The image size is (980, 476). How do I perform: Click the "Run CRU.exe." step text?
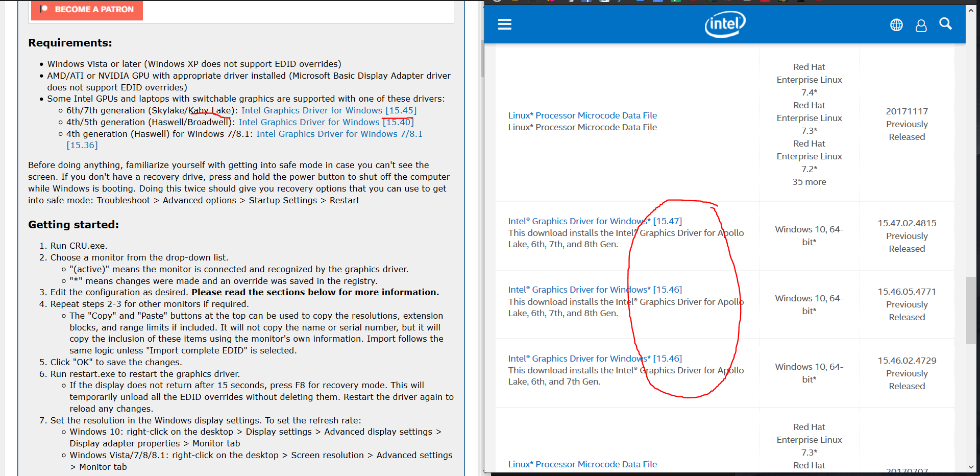point(79,246)
